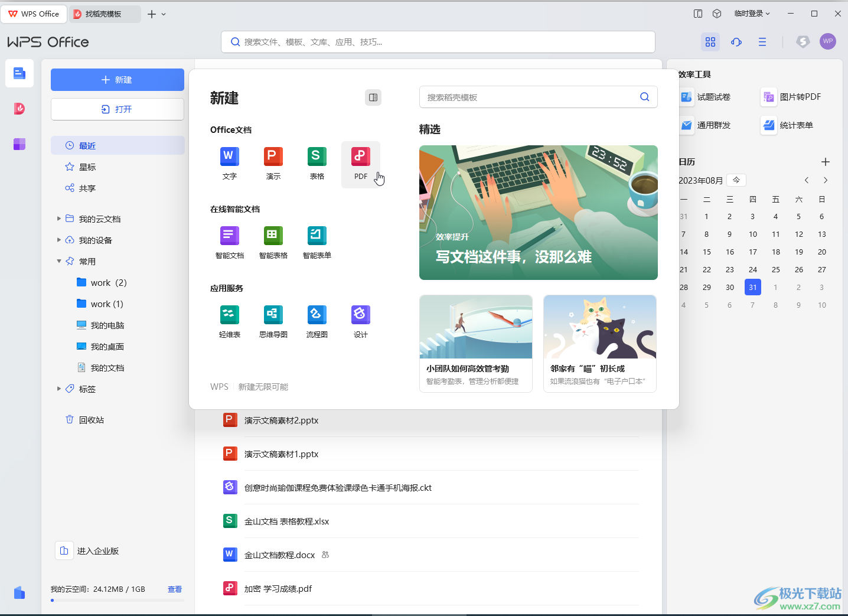
Task: Click the search magnifier in 稻壳模板 box
Action: click(644, 97)
